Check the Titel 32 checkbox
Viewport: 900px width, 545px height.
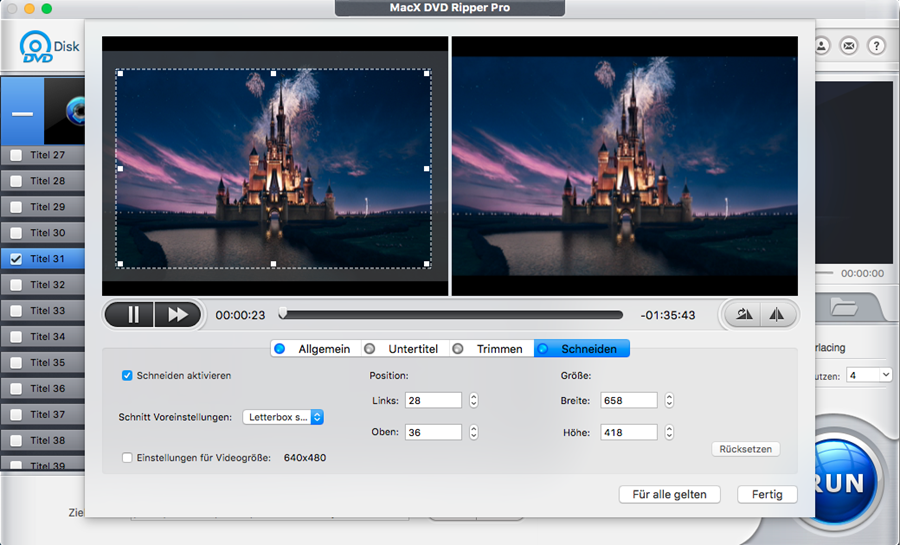[16, 285]
